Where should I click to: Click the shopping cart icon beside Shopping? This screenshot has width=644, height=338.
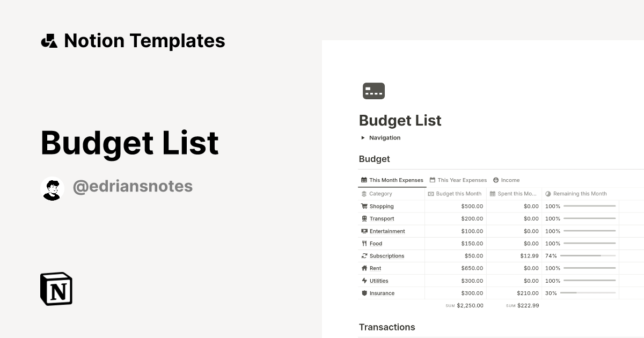[x=364, y=206]
